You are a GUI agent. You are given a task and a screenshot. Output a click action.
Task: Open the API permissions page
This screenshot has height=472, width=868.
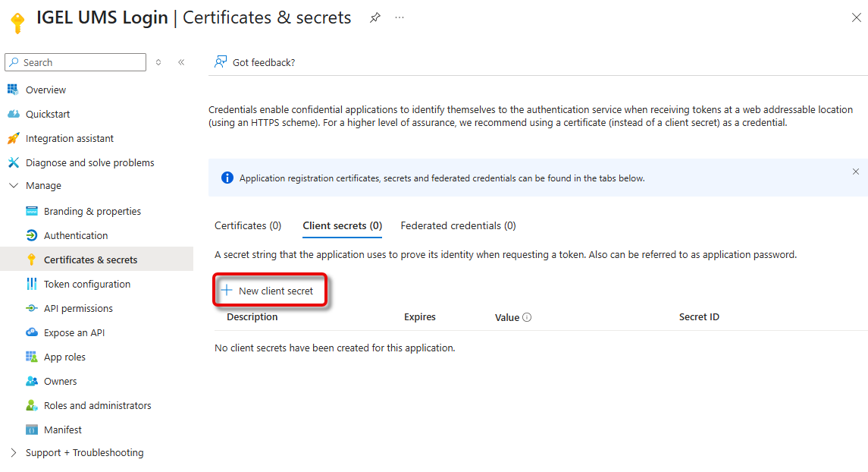coord(78,308)
